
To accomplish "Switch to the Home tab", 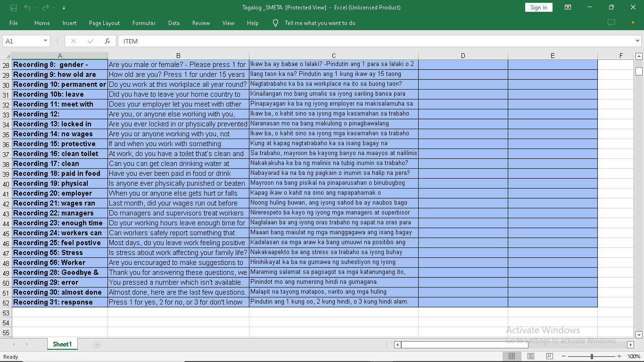I will pyautogui.click(x=42, y=23).
